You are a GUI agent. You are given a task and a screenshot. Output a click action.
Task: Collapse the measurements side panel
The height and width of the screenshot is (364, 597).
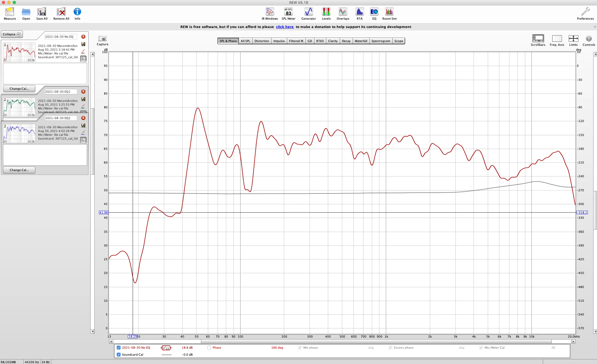pyautogui.click(x=12, y=34)
